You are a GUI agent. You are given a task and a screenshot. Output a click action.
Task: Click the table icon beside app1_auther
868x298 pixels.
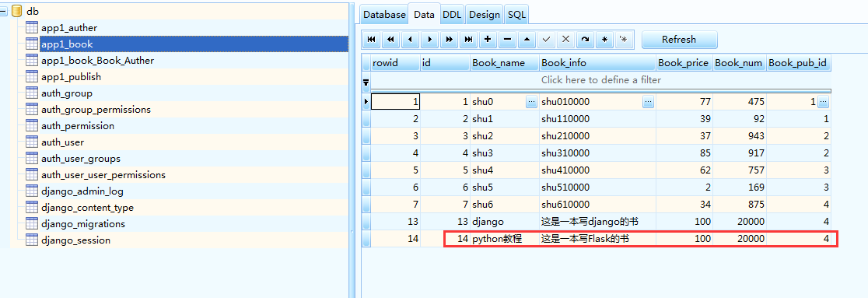32,28
